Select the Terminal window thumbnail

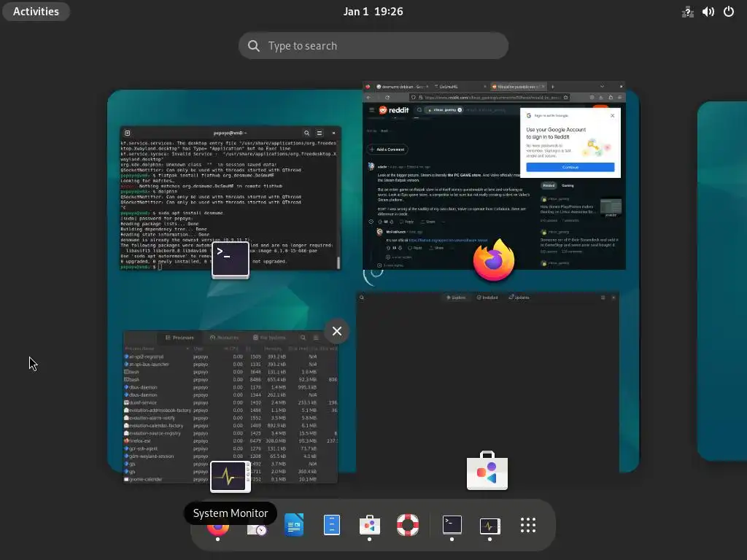coord(231,198)
